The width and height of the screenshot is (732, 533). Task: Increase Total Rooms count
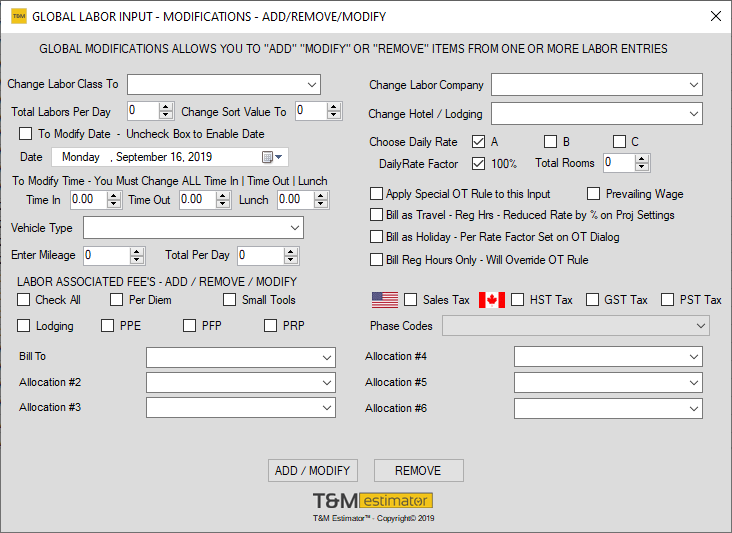click(x=642, y=159)
